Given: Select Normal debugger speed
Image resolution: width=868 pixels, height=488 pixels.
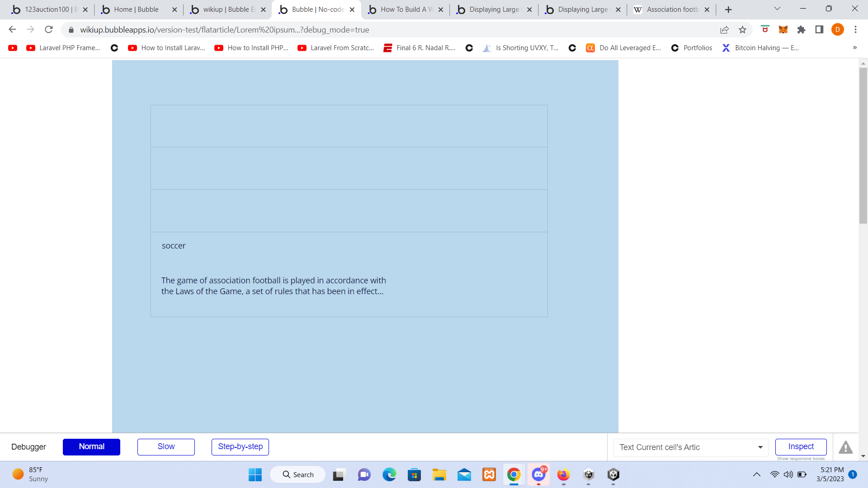Looking at the screenshot, I should (91, 447).
